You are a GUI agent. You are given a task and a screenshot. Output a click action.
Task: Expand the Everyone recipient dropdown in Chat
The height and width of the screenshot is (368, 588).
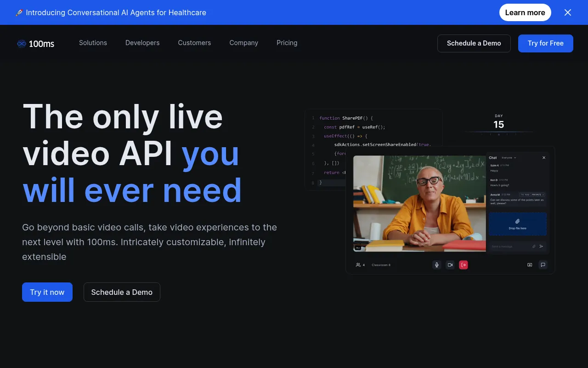509,158
